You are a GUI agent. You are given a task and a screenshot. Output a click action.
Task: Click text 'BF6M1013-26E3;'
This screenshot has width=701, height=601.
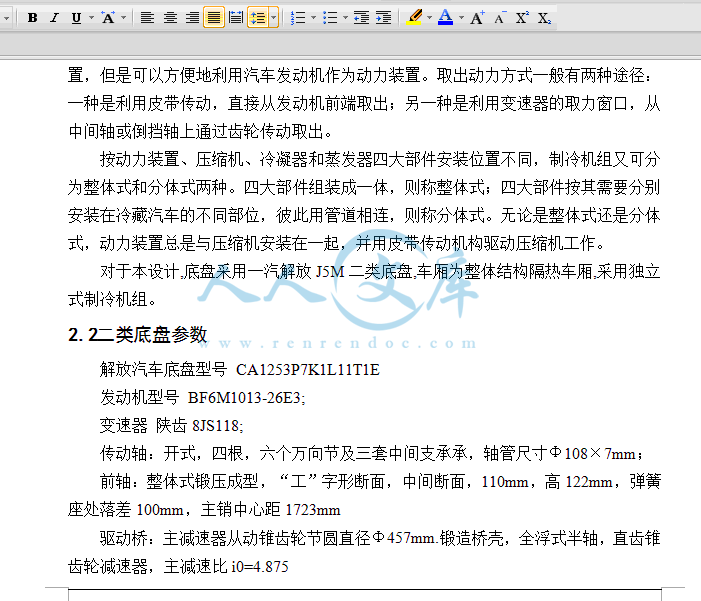point(246,398)
